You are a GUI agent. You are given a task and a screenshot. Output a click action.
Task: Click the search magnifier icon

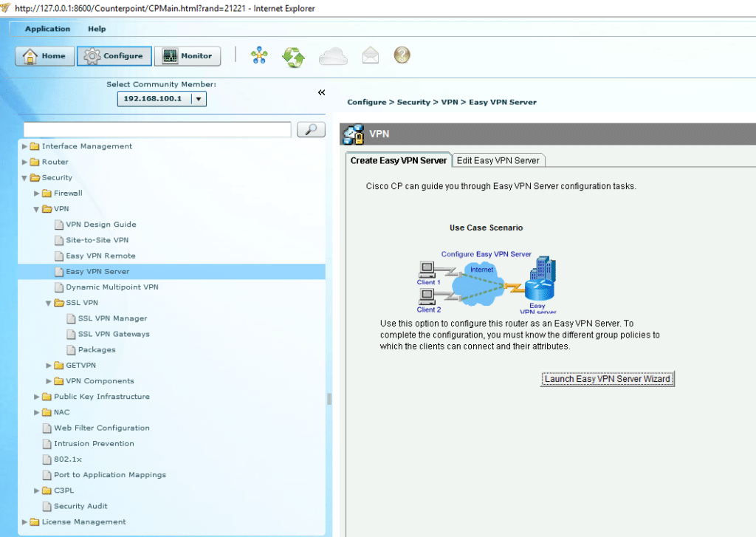coord(310,129)
